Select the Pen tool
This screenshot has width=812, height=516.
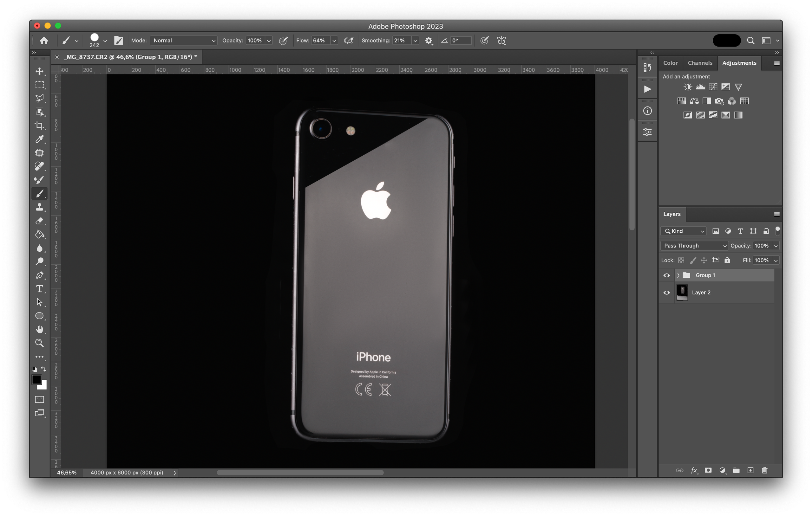pos(39,275)
